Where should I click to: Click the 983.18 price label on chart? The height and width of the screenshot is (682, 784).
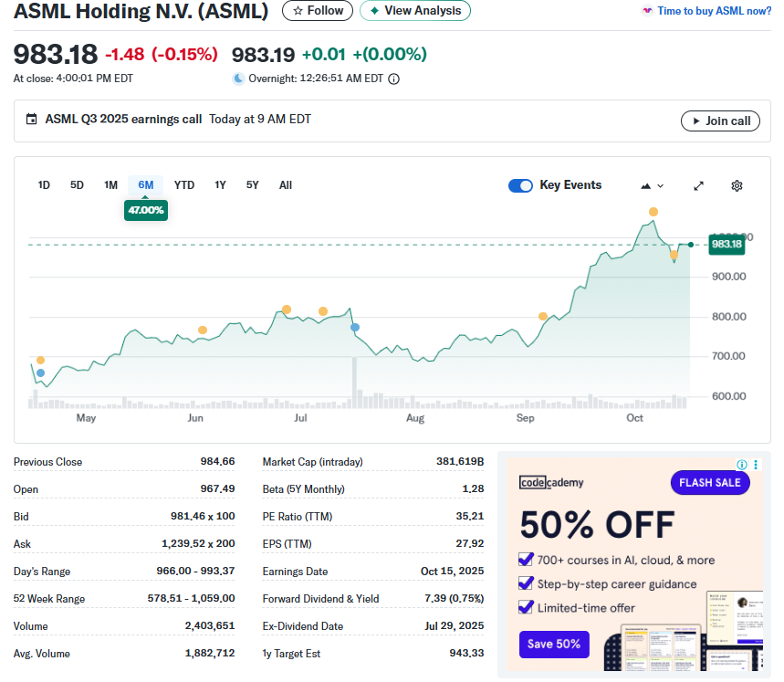tap(727, 244)
